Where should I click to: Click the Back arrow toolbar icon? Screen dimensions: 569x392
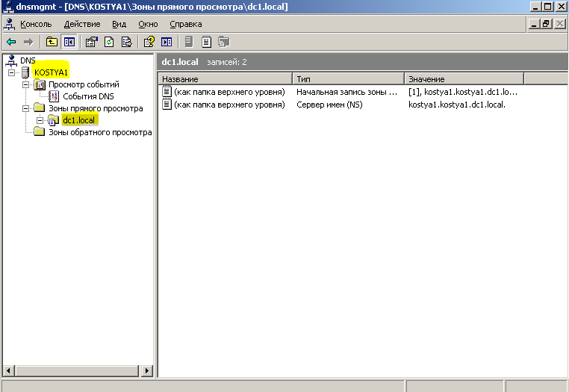tap(11, 42)
